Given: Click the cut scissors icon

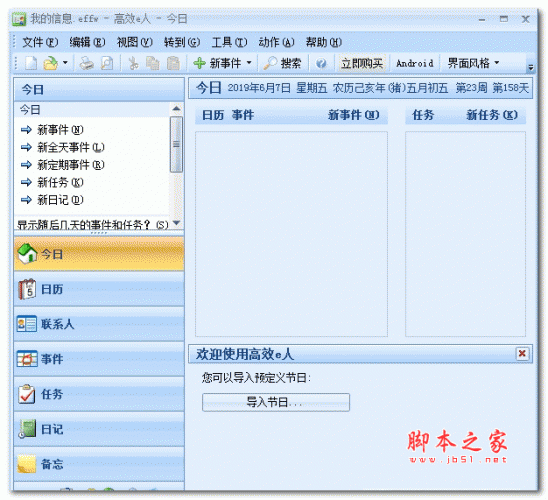Looking at the screenshot, I should 133,63.
